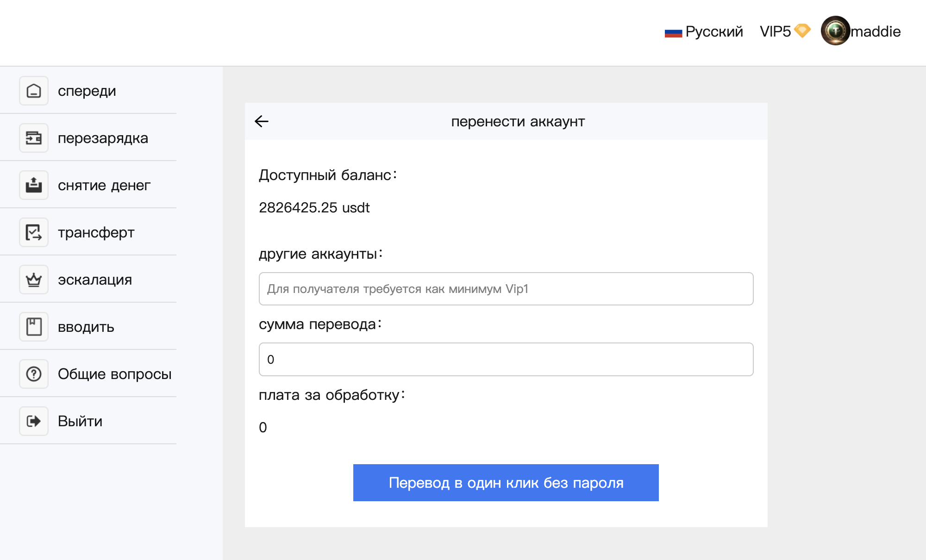Screen dimensions: 926x560
Task: Click the home icon beside спереди
Action: coord(34,91)
